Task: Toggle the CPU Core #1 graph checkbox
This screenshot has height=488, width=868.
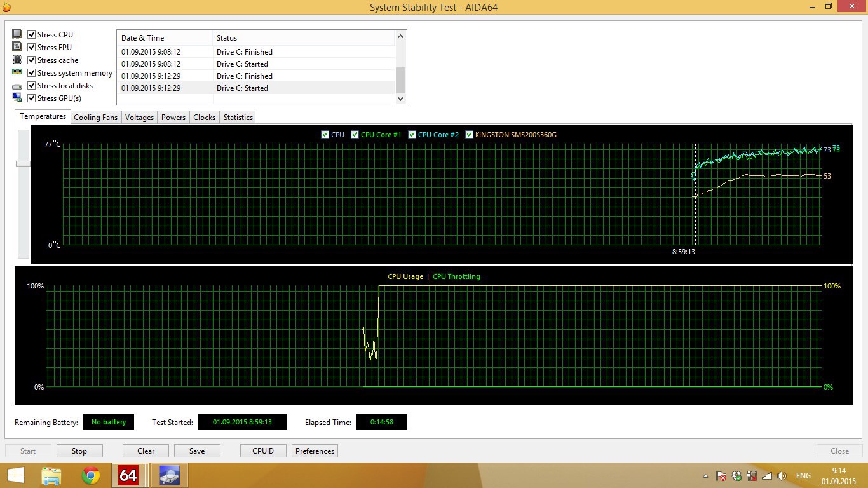Action: pyautogui.click(x=355, y=134)
